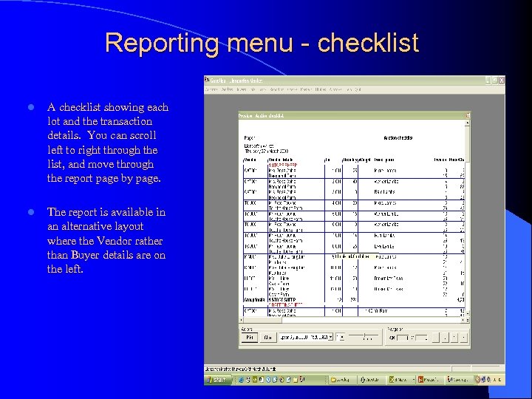Go to the first page of the report
The height and width of the screenshot is (399, 532).
click(x=436, y=338)
